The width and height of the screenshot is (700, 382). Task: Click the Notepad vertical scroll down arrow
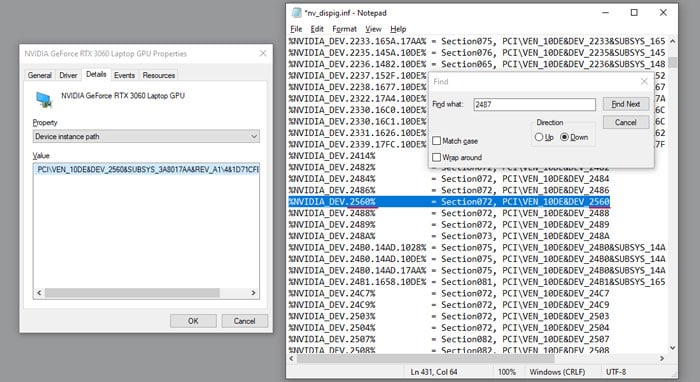click(x=672, y=348)
